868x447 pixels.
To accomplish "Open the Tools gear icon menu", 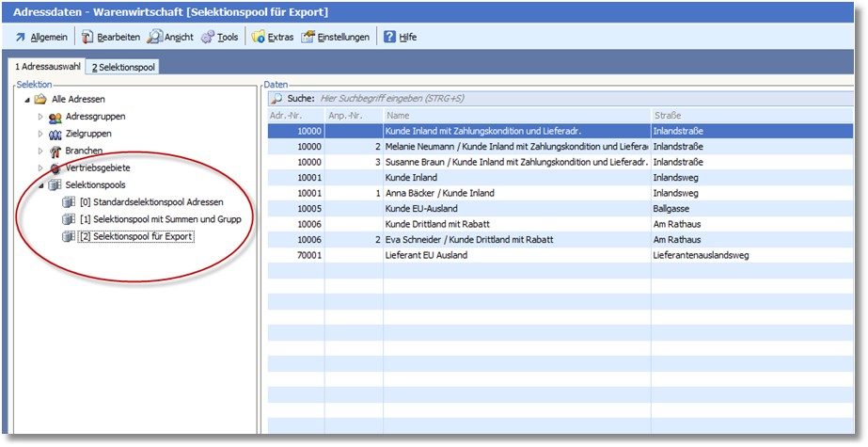I will (x=208, y=38).
